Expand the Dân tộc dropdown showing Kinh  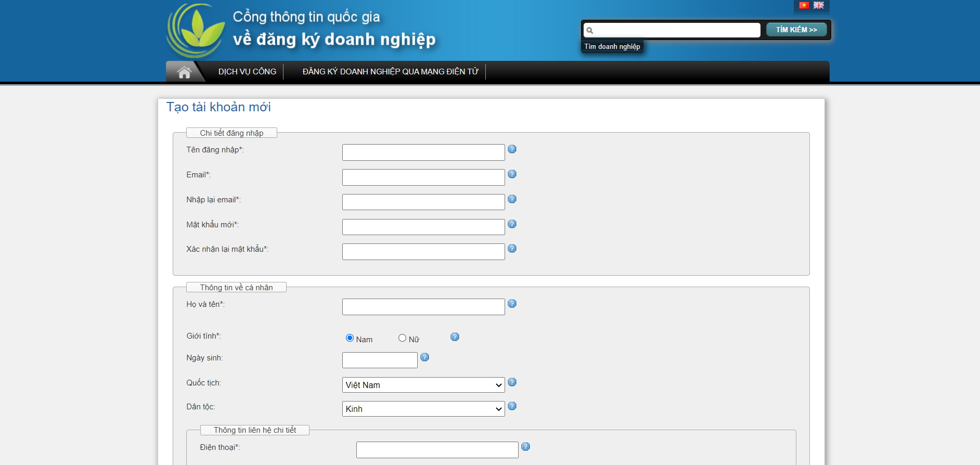pos(423,409)
